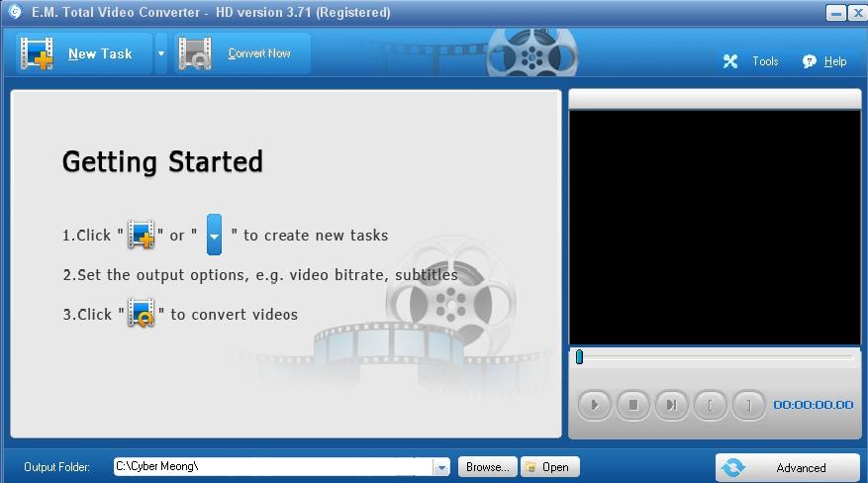
Task: Step to the next frame in the preview
Action: tap(671, 405)
